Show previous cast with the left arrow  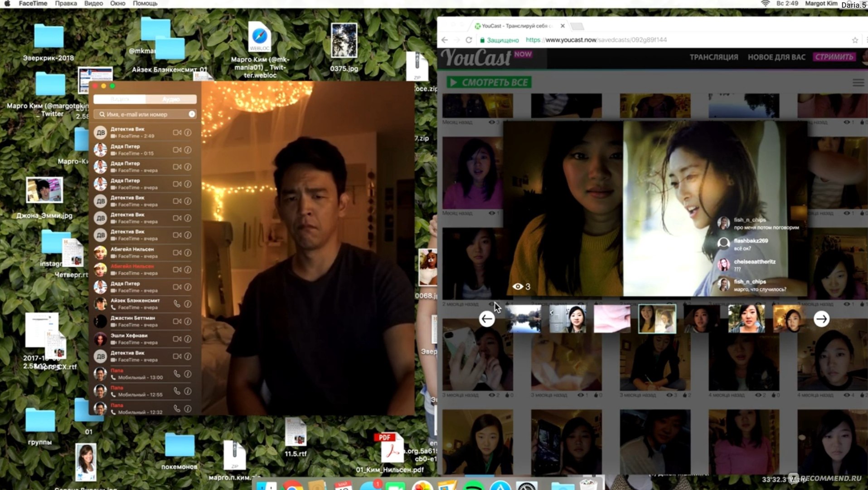tap(487, 319)
